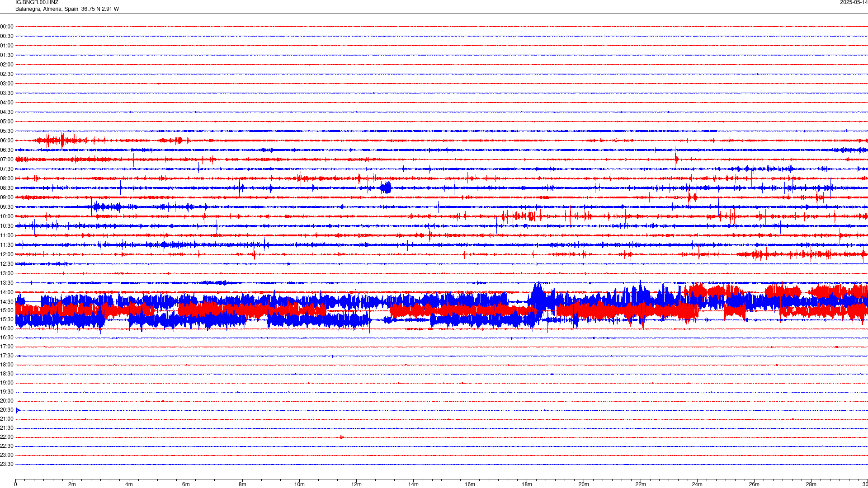This screenshot has width=868, height=488.
Task: Select the 08:30 time row label
Action: (7, 188)
